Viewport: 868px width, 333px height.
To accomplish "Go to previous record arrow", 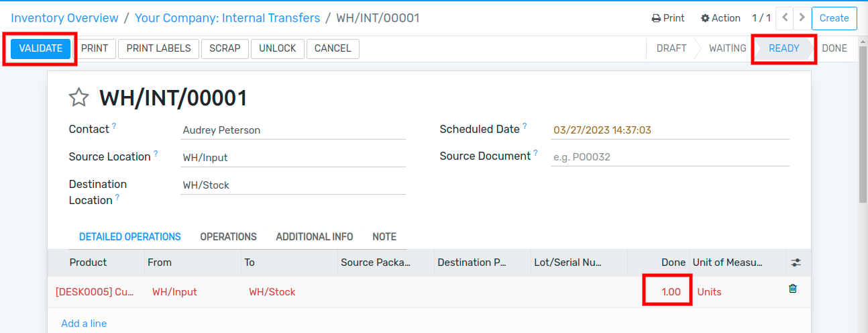I will (x=785, y=17).
